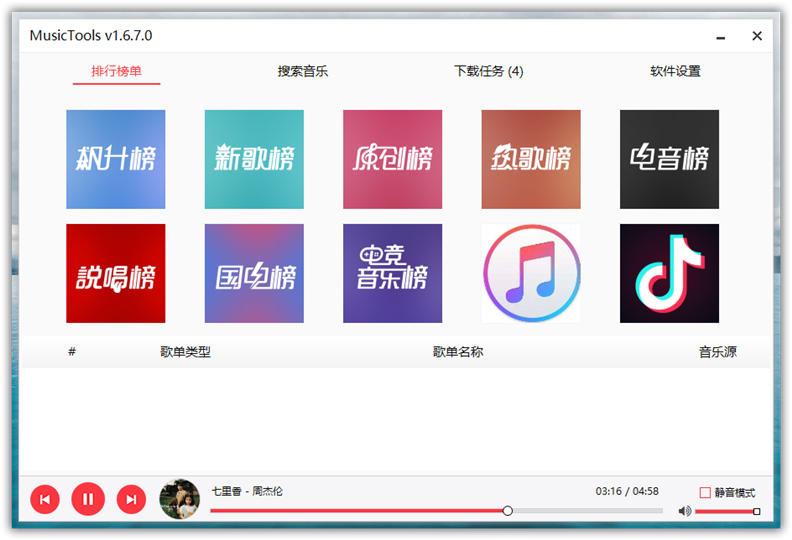The image size is (792, 540).
Task: Open the 国电榜 chart tile
Action: [x=254, y=273]
